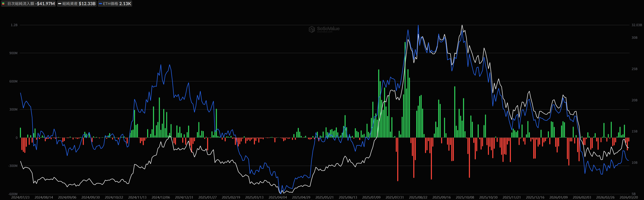
Task: Click the 2024/07/23 date axis label
Action: 20,198
